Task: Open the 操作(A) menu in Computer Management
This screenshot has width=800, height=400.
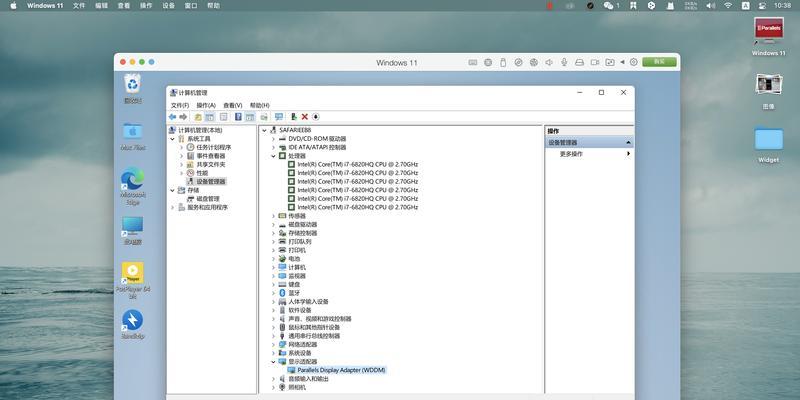Action: tap(206, 105)
